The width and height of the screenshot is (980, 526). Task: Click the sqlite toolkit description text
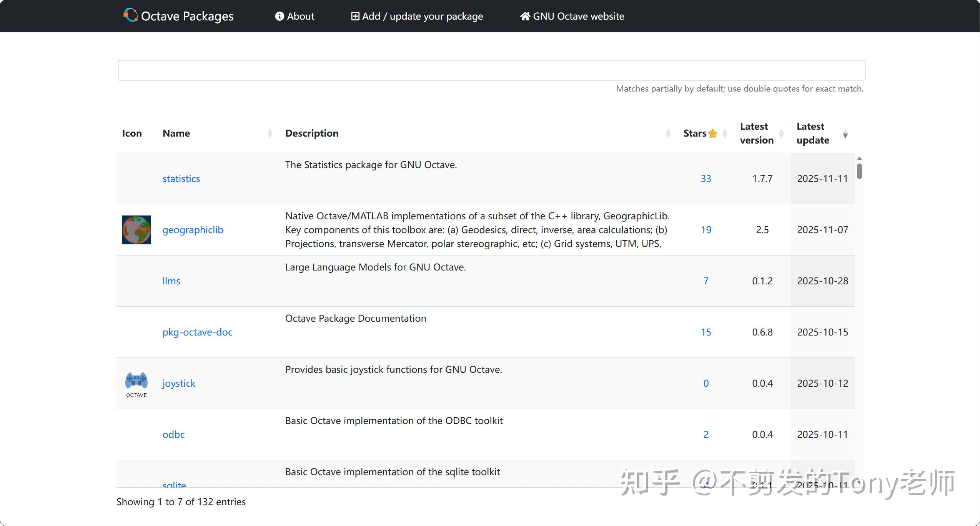[393, 472]
